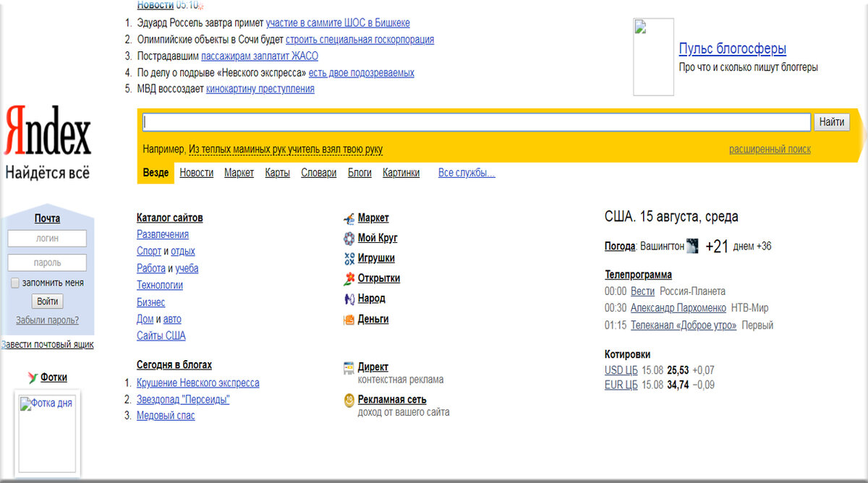The height and width of the screenshot is (483, 868).
Task: Select the Везде search tab
Action: [x=156, y=173]
